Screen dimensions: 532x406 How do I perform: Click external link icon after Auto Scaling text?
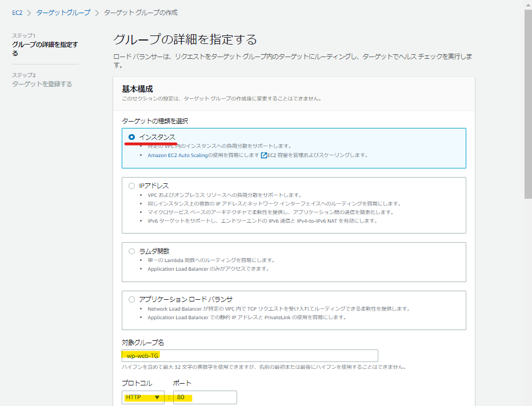tap(263, 155)
